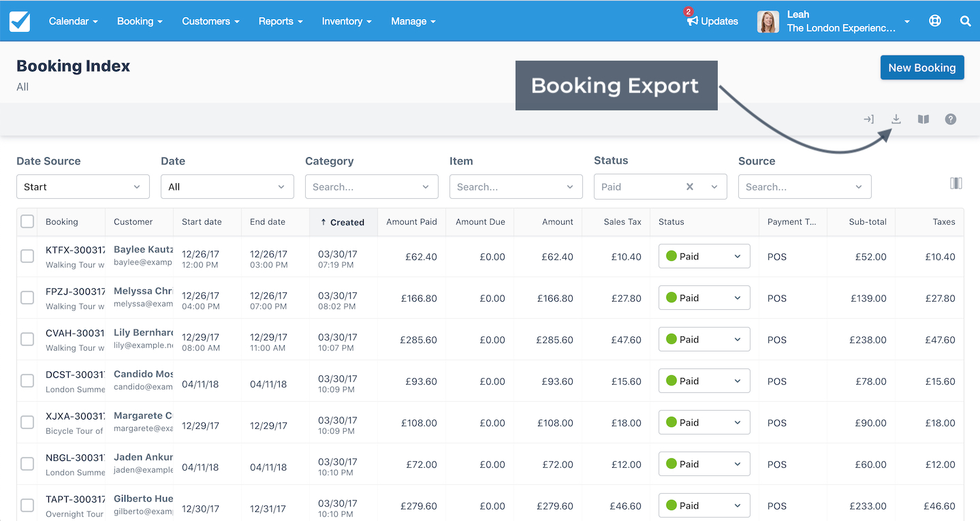Open the Reports menu

click(281, 21)
